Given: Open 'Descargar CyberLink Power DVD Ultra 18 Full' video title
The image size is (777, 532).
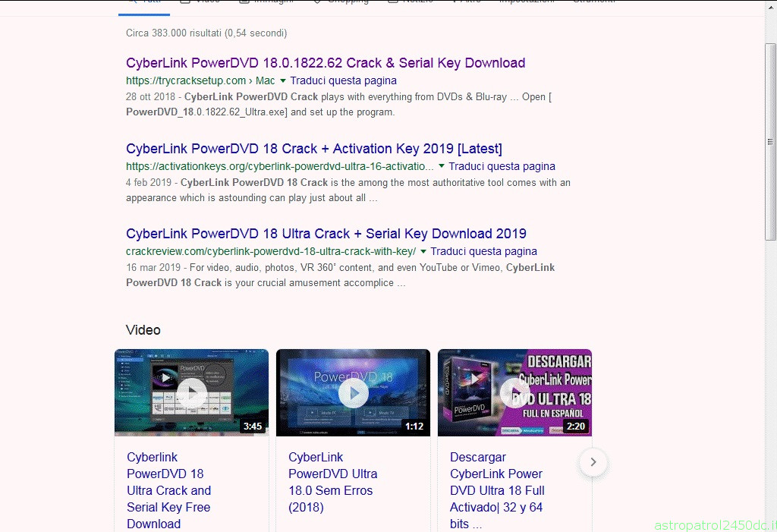Looking at the screenshot, I should 497,490.
